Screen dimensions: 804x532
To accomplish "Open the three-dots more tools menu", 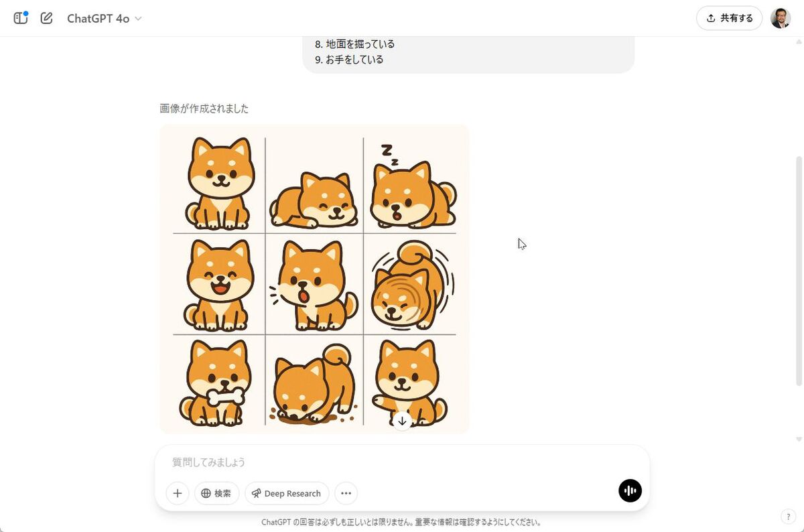I will coord(346,493).
